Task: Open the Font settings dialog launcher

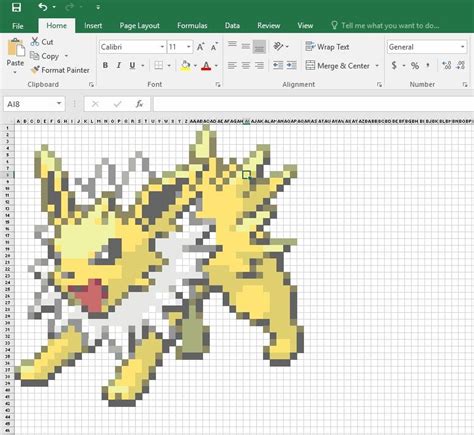Action: coord(218,85)
